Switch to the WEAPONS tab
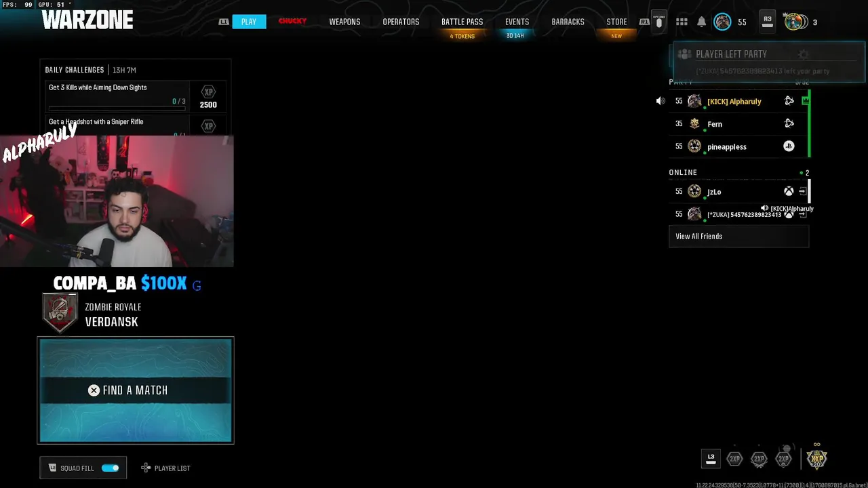This screenshot has width=868, height=488. [x=344, y=22]
